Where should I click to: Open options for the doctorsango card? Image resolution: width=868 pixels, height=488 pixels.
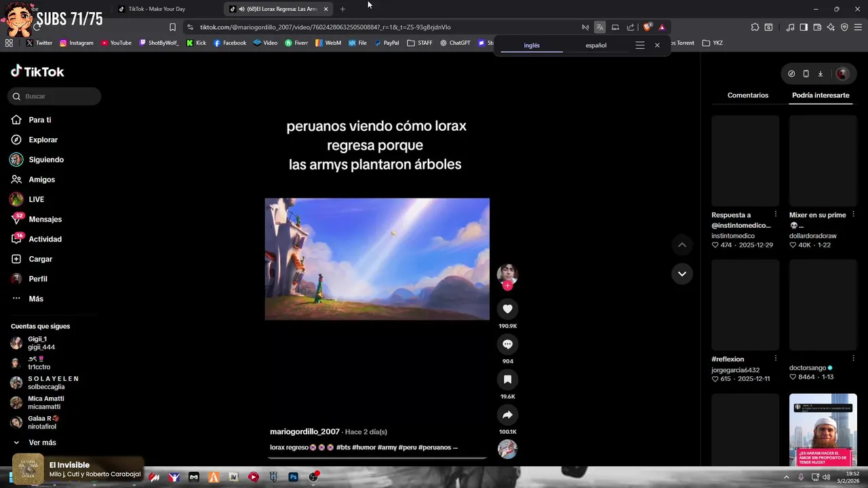tap(853, 359)
